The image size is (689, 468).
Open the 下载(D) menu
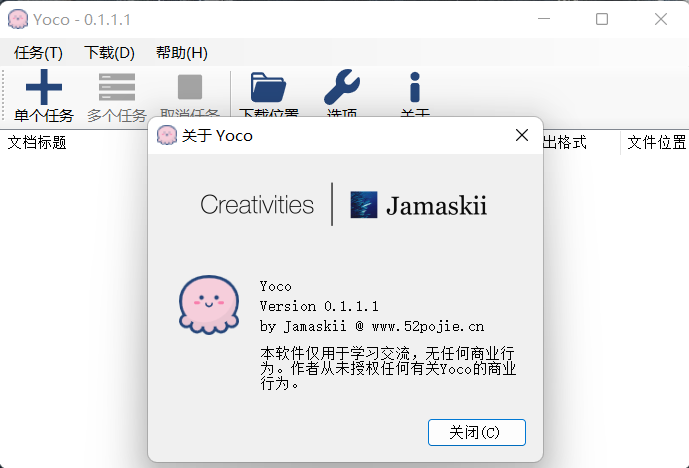[109, 53]
